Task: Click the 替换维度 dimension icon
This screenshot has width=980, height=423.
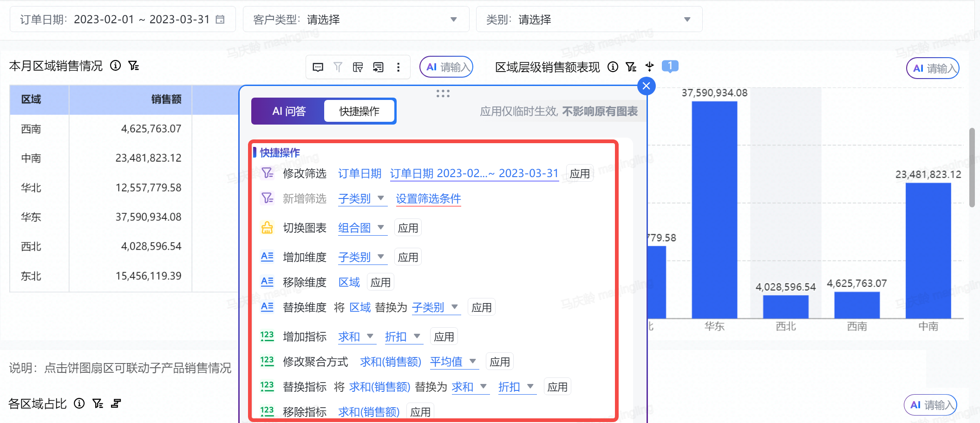Action: 267,307
